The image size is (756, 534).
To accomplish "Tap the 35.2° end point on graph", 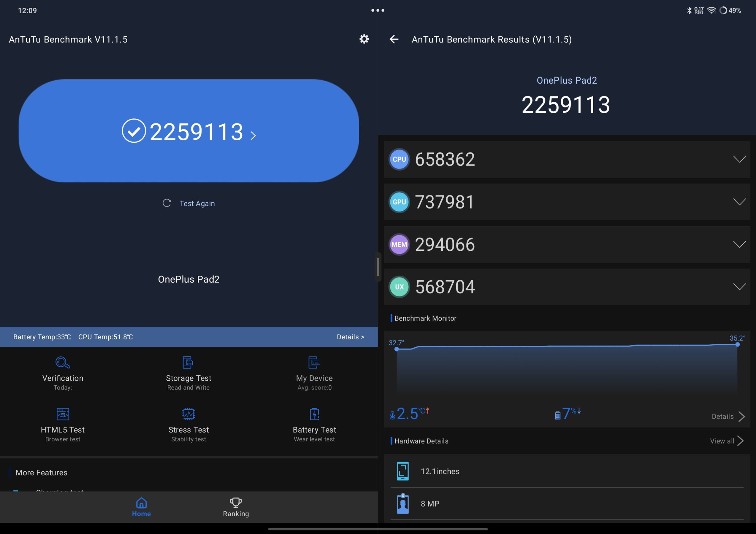I will click(x=737, y=344).
